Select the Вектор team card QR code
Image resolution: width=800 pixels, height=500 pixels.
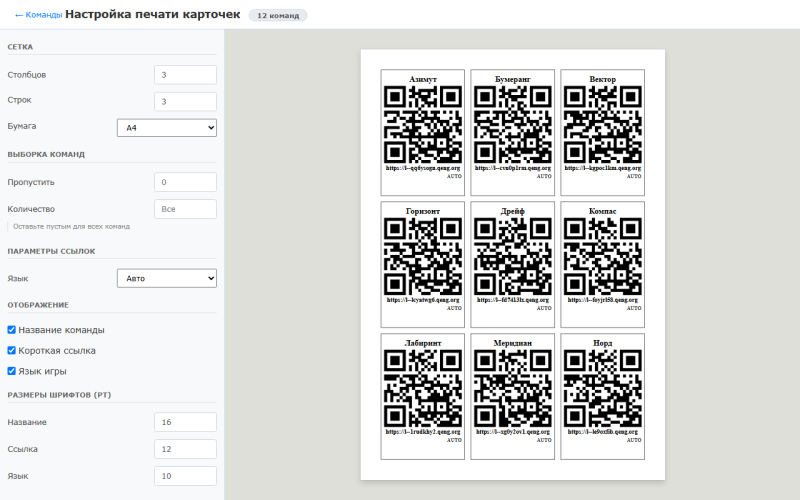pos(603,124)
